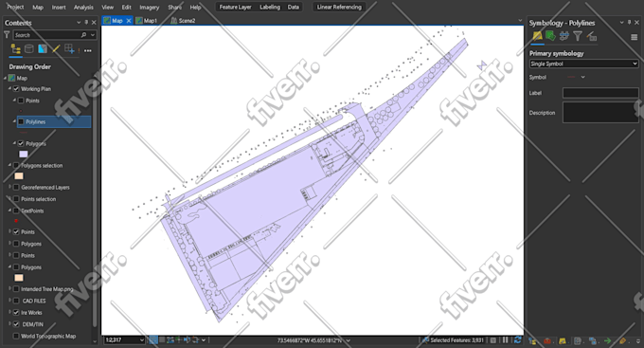This screenshot has height=348, width=644.
Task: Open Symbol layer drawing icon in Symbology
Action: point(563,36)
